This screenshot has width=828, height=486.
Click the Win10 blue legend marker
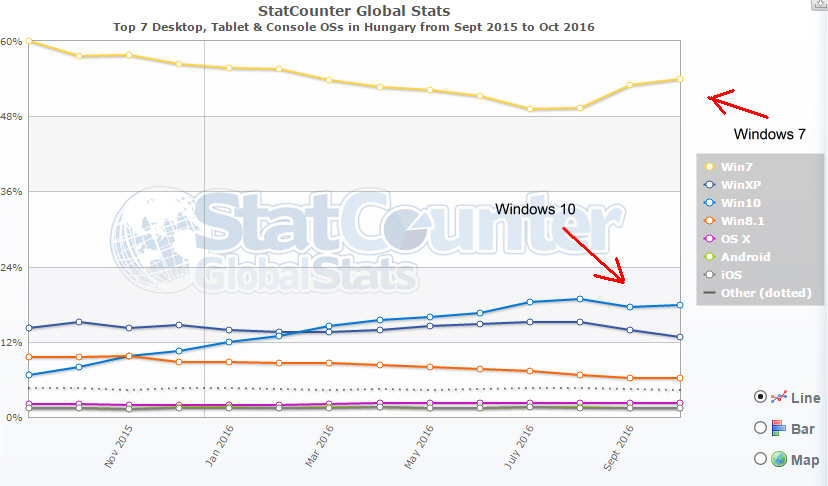coord(710,203)
